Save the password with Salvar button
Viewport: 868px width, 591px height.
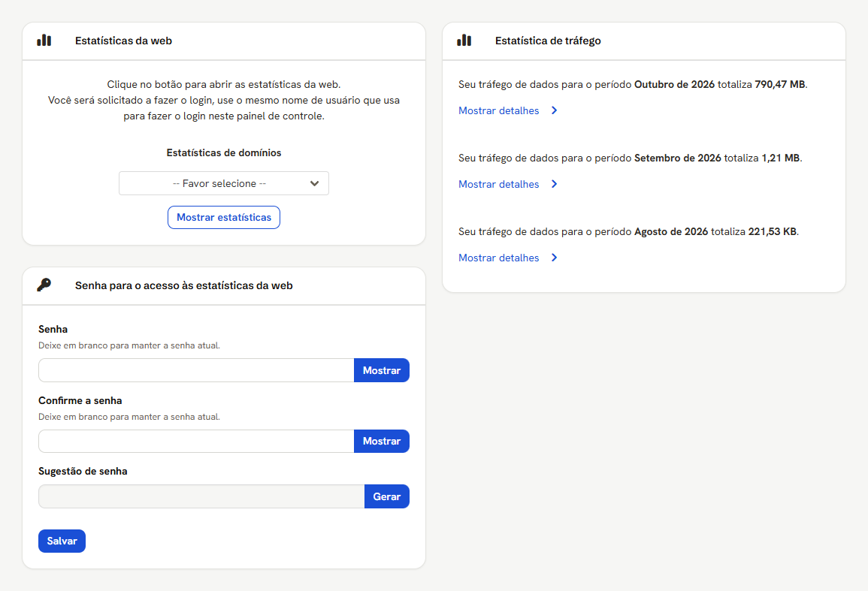point(62,541)
